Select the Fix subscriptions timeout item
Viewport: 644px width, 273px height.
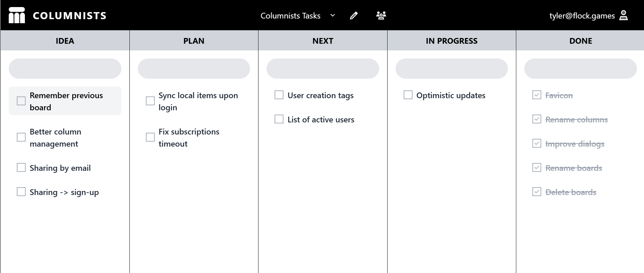(x=189, y=138)
